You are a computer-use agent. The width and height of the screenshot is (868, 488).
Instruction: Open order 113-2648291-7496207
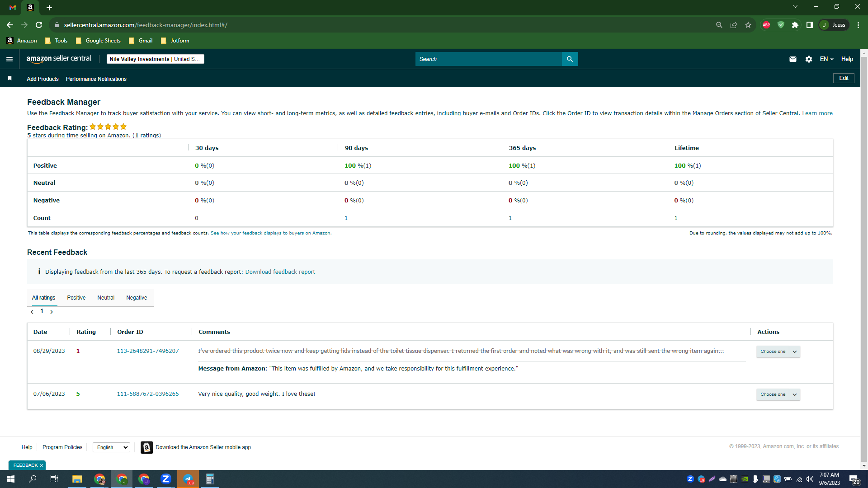coord(148,351)
